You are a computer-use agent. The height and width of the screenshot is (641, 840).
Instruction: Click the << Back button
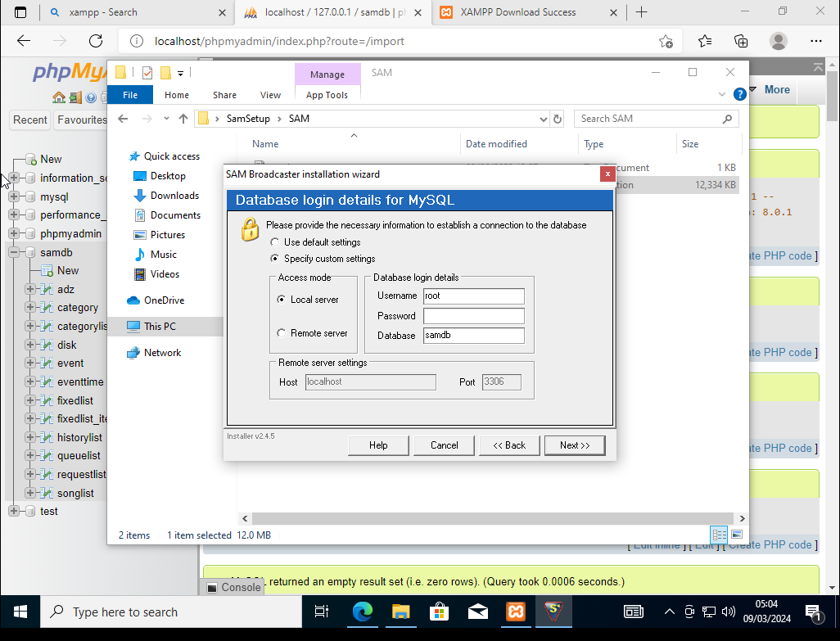[x=509, y=445]
